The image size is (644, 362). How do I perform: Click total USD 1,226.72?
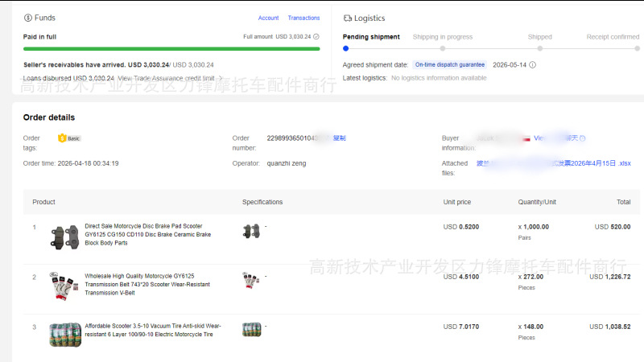[x=610, y=277]
